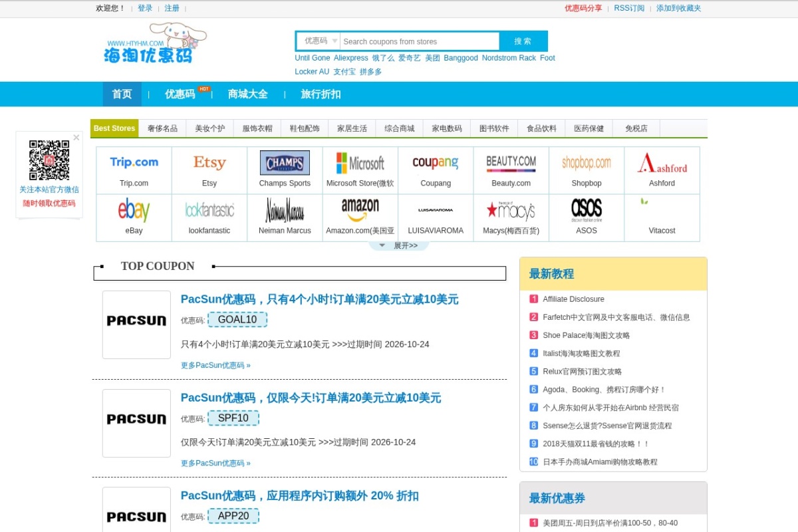This screenshot has width=798, height=532.
Task: Expand the store list with 展开>>
Action: click(399, 245)
